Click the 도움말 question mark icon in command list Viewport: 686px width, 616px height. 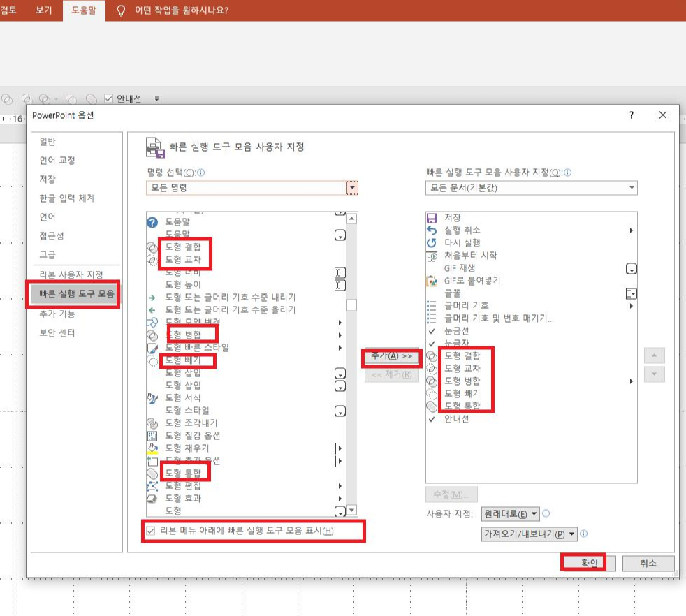tap(152, 223)
